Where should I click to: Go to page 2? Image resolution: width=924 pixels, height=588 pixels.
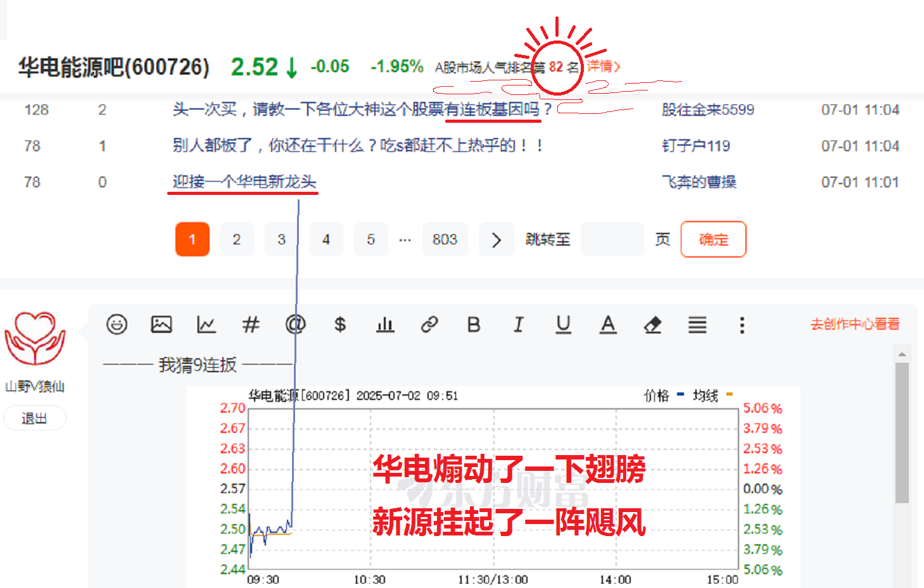click(237, 239)
